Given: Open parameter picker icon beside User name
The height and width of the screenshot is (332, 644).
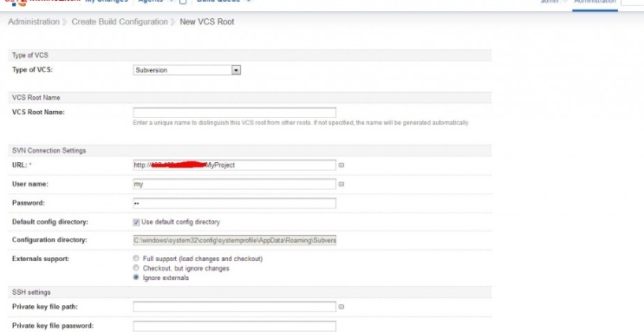Looking at the screenshot, I should (342, 184).
